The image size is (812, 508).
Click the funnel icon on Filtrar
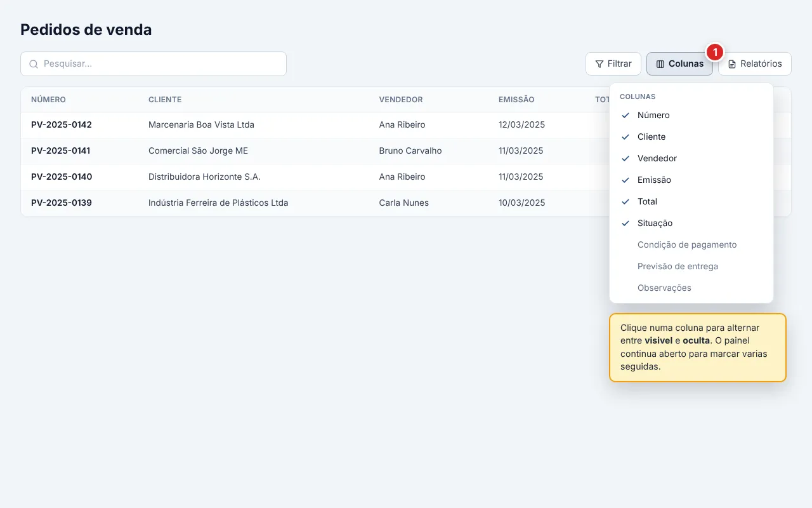(599, 64)
